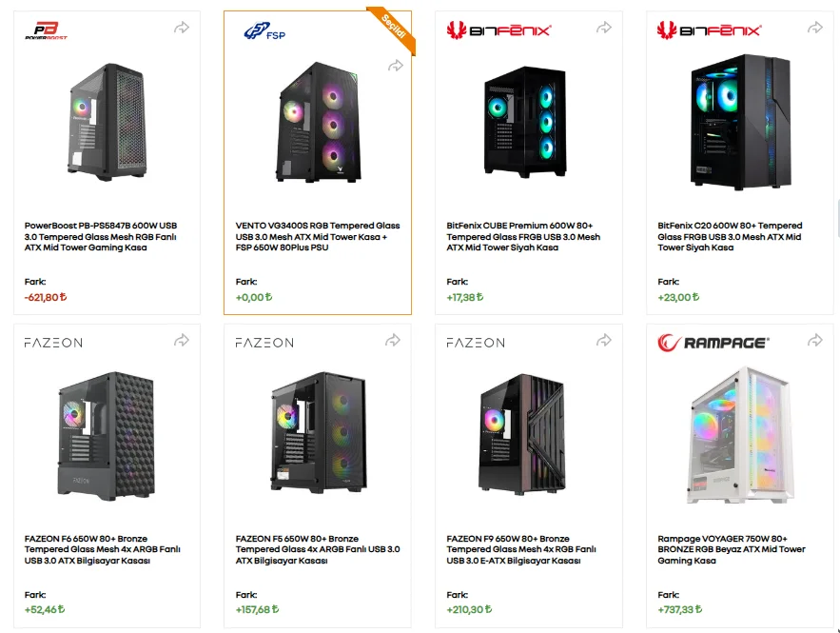
Task: Click share arrow on FAZEON F6 card
Action: [182, 340]
